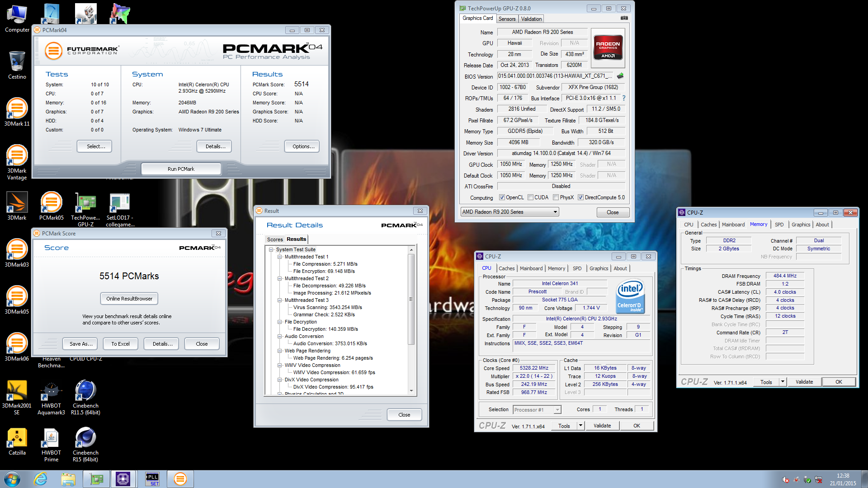Screen dimensions: 868x488
Task: Switch to the Validation tab in GPU-Z
Action: click(531, 19)
